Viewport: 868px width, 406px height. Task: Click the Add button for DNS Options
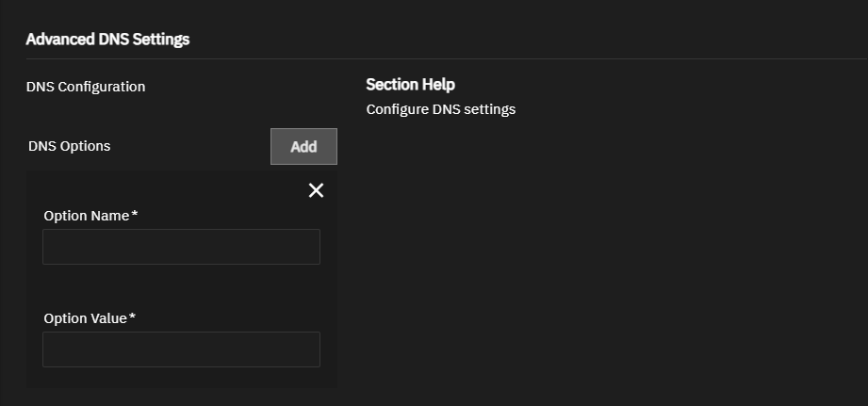[303, 147]
